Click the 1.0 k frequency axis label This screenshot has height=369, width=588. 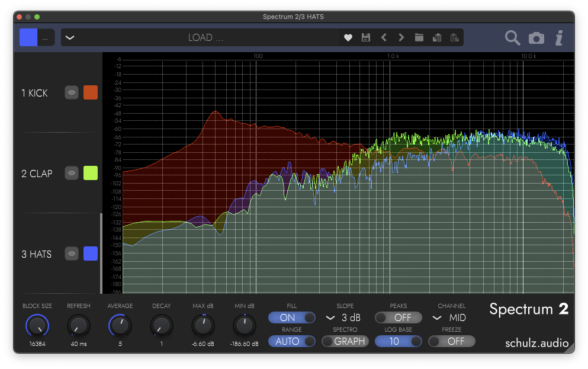pos(393,56)
